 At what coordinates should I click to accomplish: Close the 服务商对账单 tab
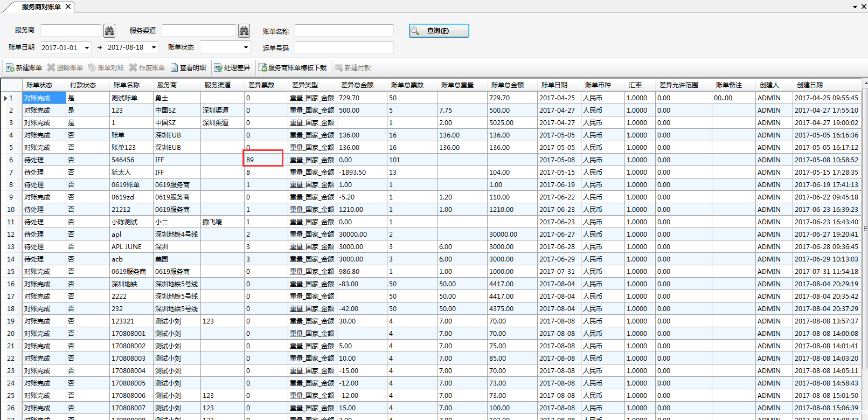click(x=68, y=7)
